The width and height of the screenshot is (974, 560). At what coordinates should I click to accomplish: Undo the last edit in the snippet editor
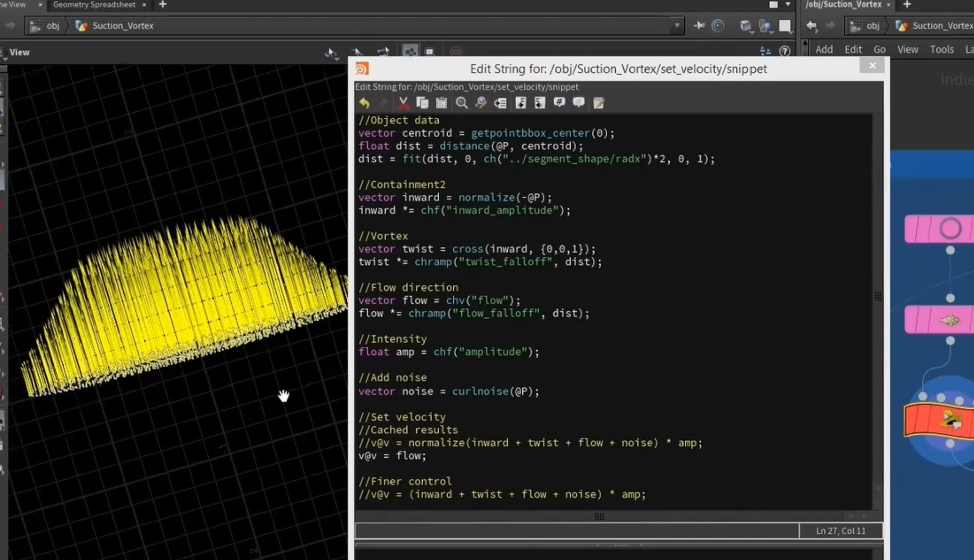pyautogui.click(x=364, y=103)
